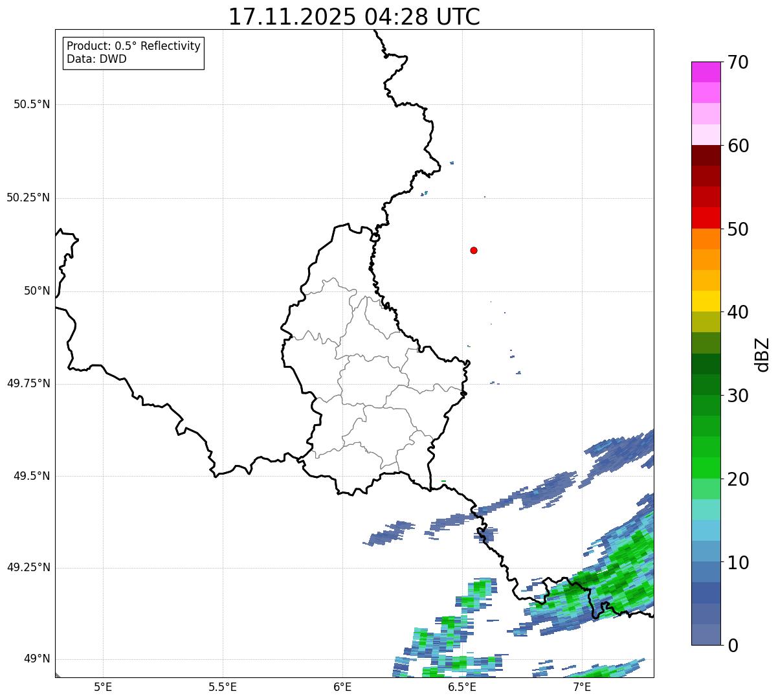Click the colorbar label 'dBZ'
Viewport: 778px width, 700px height.
coord(762,354)
